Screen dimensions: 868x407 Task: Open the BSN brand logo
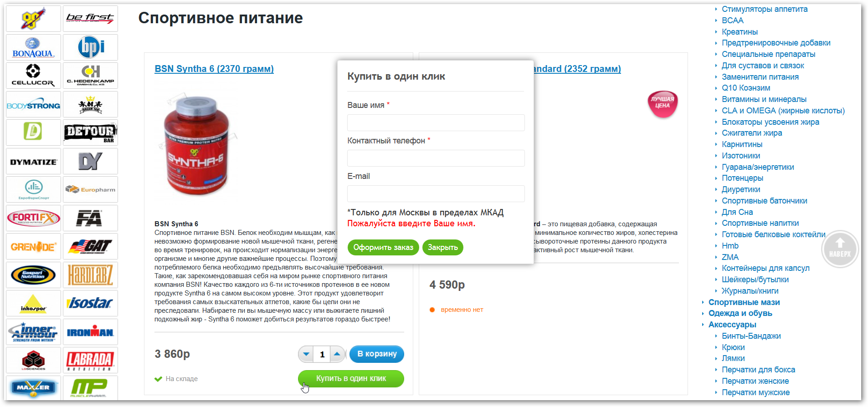click(x=33, y=19)
